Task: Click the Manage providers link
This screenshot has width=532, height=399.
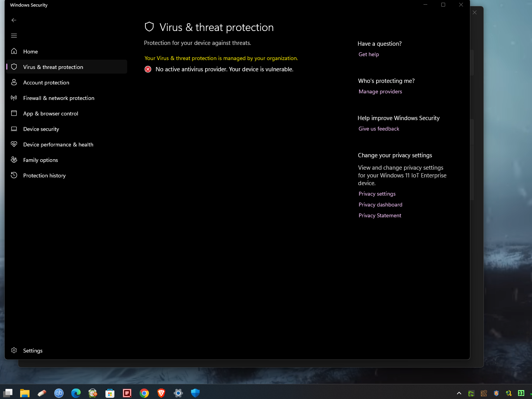Action: click(x=380, y=91)
